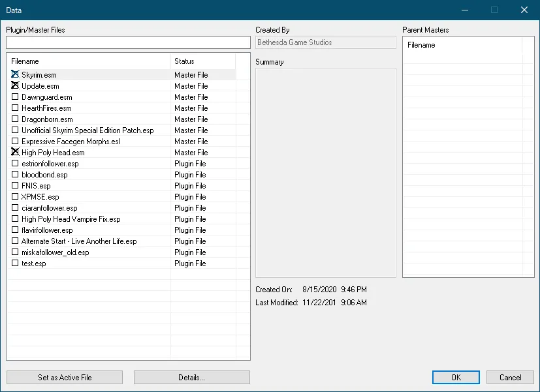Image resolution: width=540 pixels, height=392 pixels.
Task: Click the Cancel button
Action: [x=510, y=378]
